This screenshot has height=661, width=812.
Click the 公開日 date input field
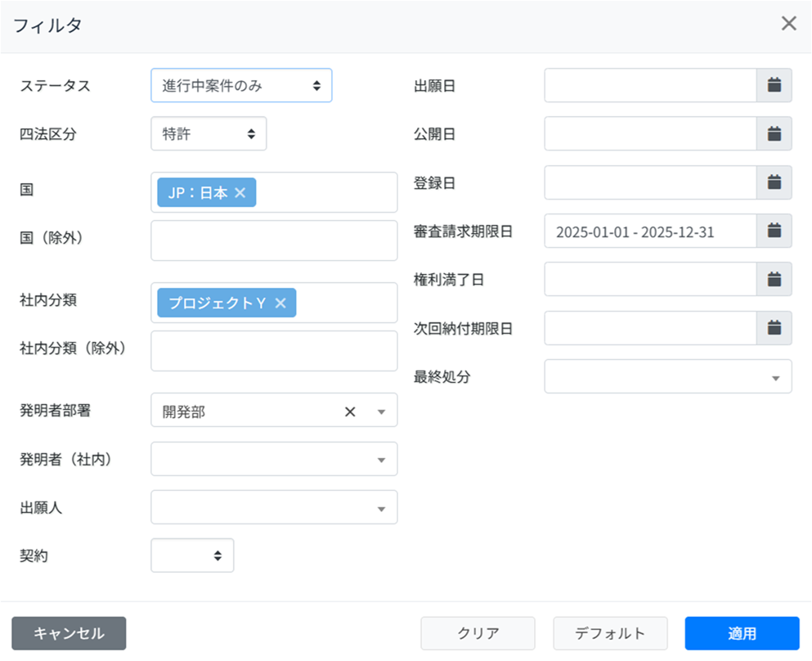click(650, 133)
